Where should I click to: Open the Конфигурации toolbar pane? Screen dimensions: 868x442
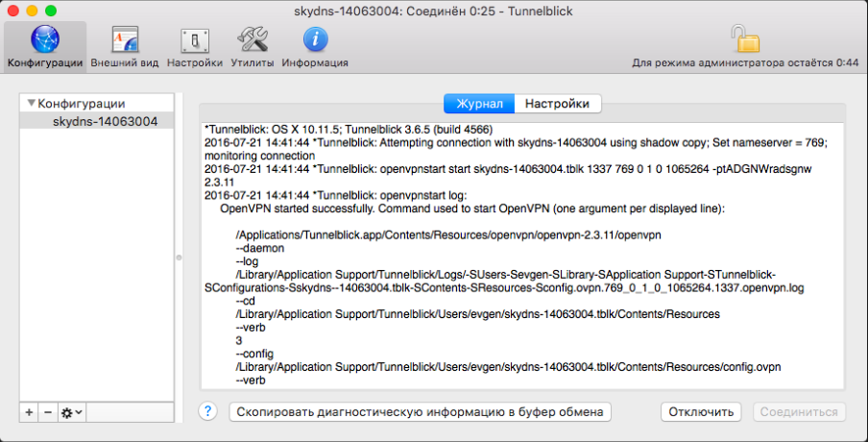(x=44, y=46)
